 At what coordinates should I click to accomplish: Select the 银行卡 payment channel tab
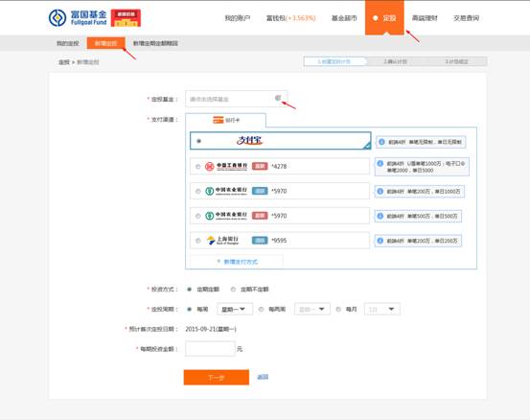tap(226, 120)
